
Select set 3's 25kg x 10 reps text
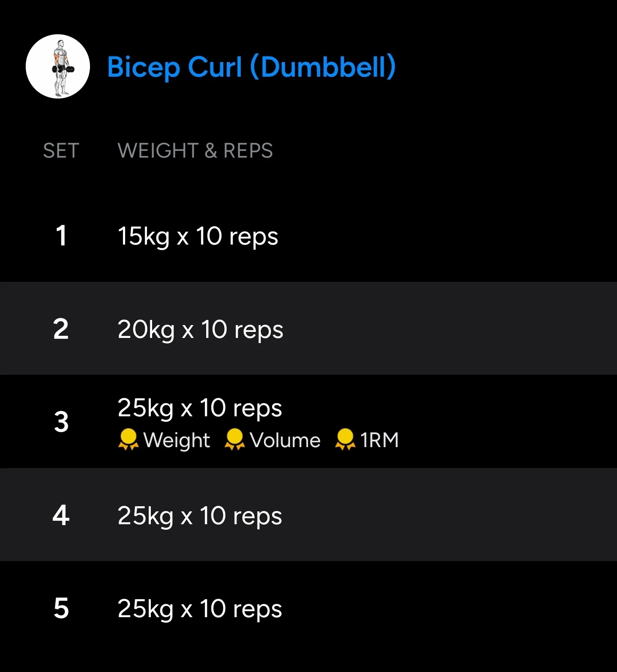tap(200, 408)
